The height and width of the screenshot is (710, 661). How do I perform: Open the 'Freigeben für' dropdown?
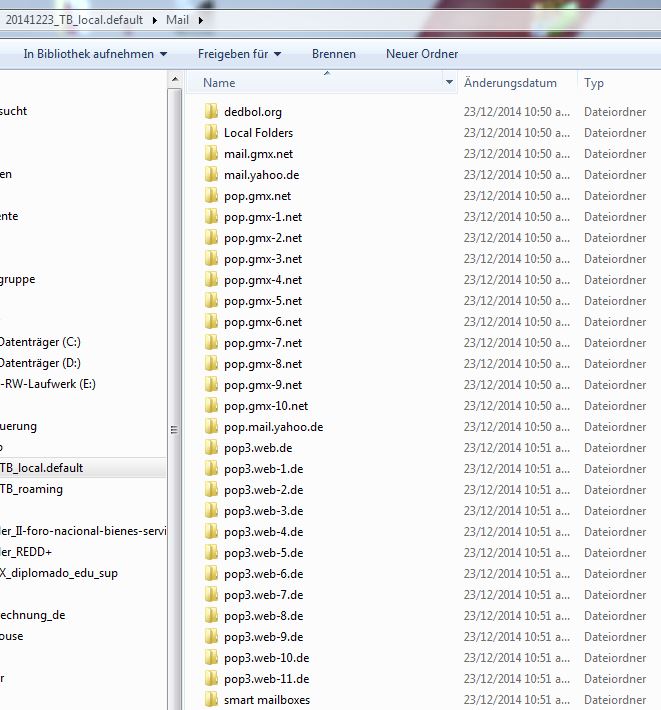[239, 54]
